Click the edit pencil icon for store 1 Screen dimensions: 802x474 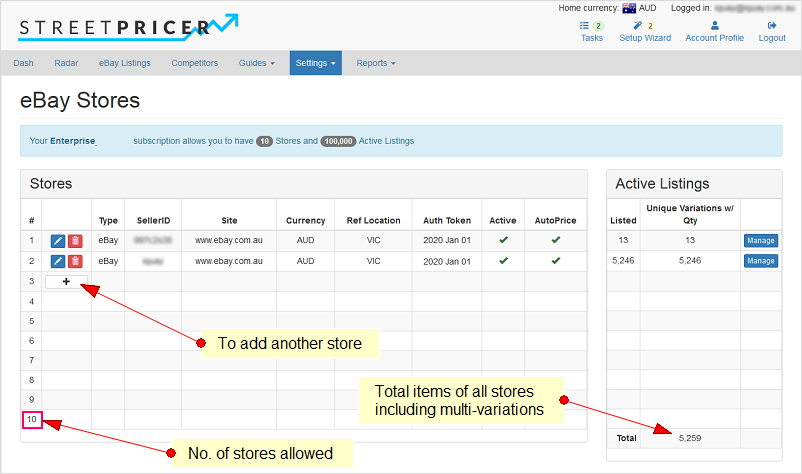(x=58, y=241)
